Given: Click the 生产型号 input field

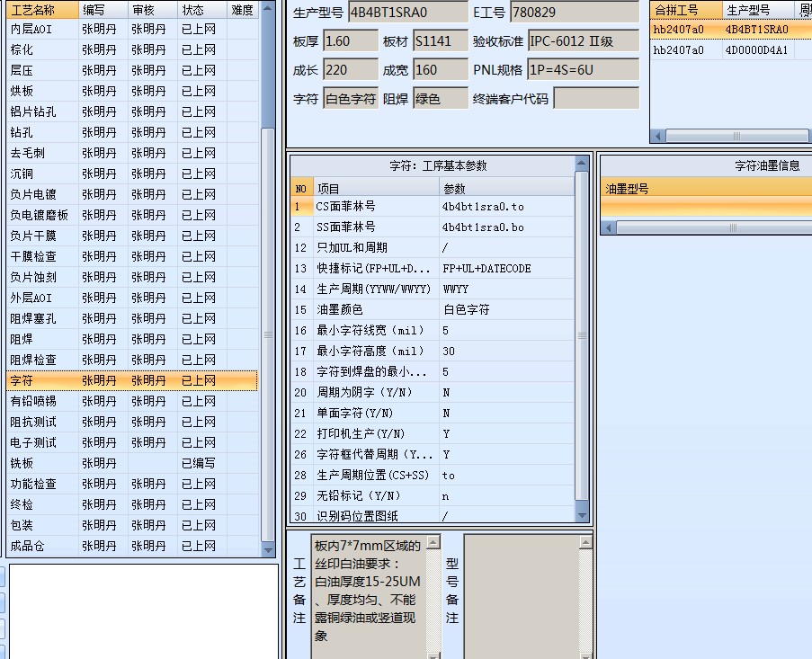Looking at the screenshot, I should [408, 12].
